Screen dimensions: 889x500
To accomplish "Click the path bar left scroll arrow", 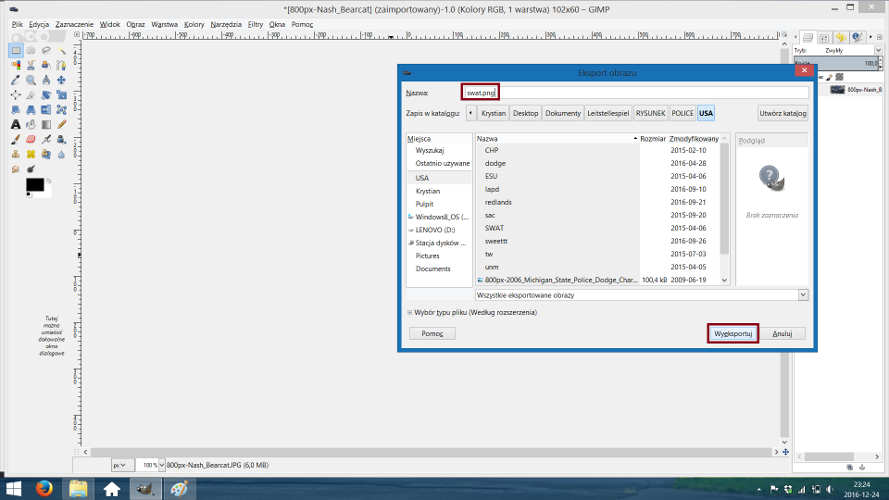I will 471,113.
